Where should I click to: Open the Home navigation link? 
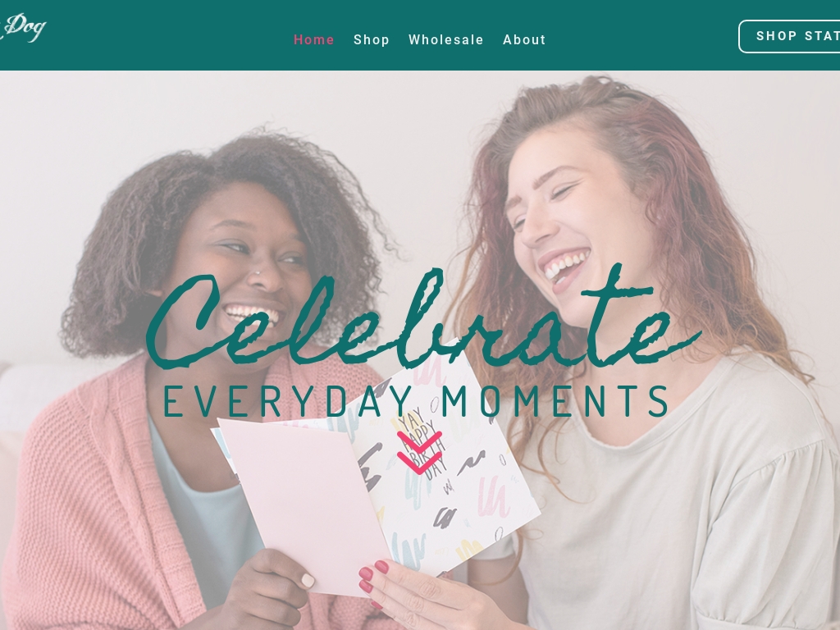(x=314, y=39)
